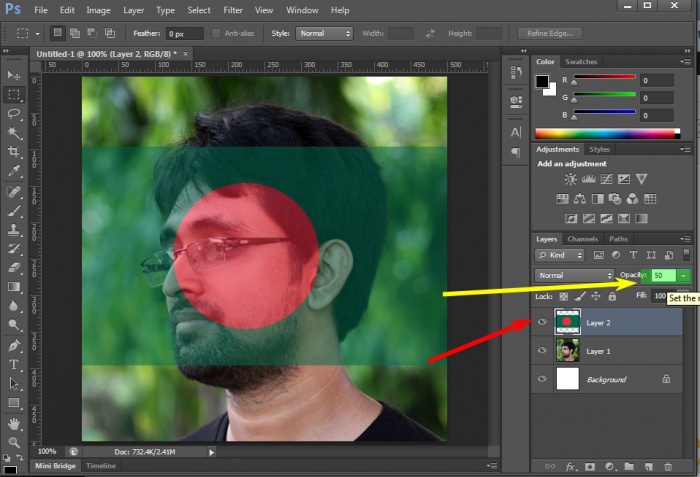Image resolution: width=700 pixels, height=477 pixels.
Task: Click the Brightness/Contrast adjustment icon
Action: tap(570, 179)
